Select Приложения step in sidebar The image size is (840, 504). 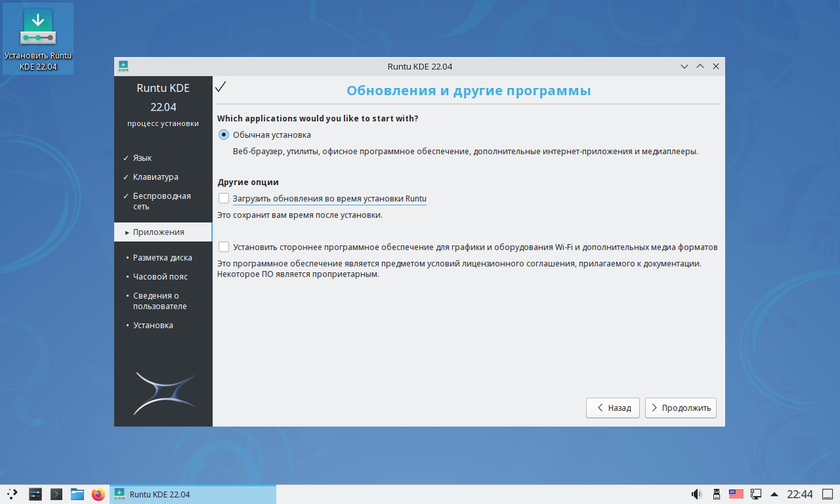tap(163, 232)
